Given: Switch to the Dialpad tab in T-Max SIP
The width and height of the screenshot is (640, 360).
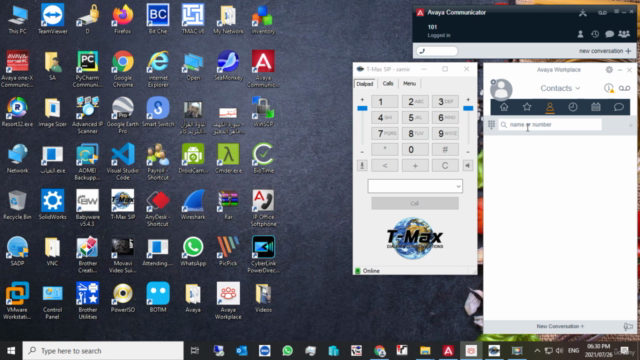Looking at the screenshot, I should pos(364,84).
